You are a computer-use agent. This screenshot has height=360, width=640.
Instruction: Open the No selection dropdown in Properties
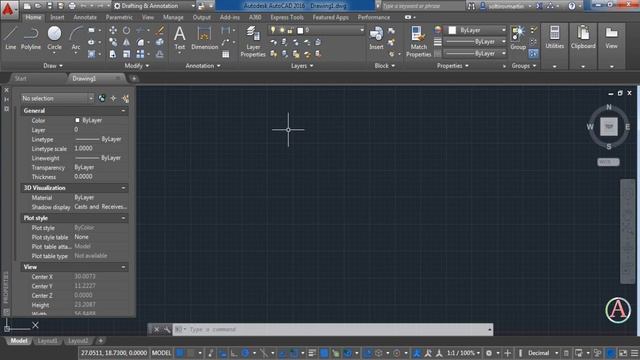point(58,98)
